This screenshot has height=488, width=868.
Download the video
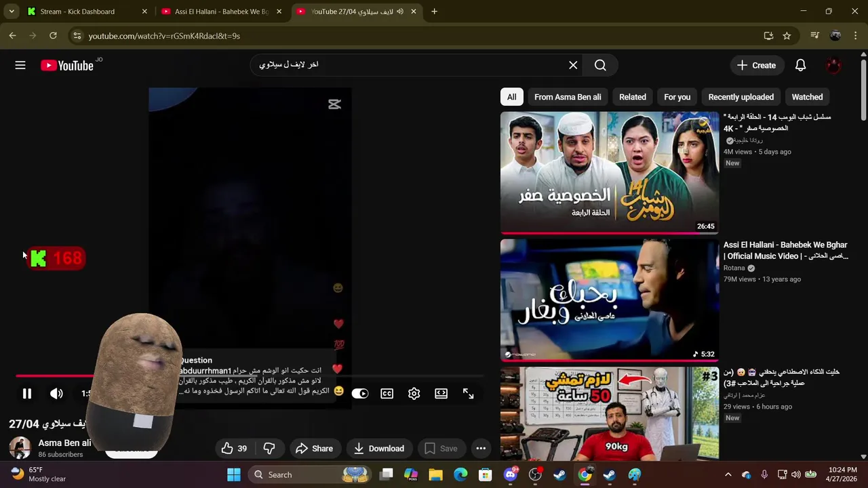tap(379, 448)
